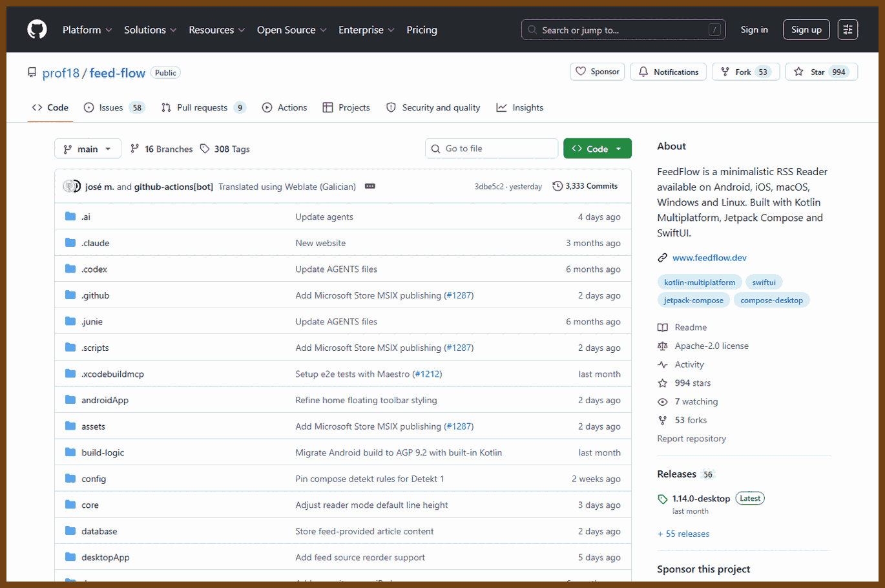Click the Sign up button

click(x=806, y=30)
